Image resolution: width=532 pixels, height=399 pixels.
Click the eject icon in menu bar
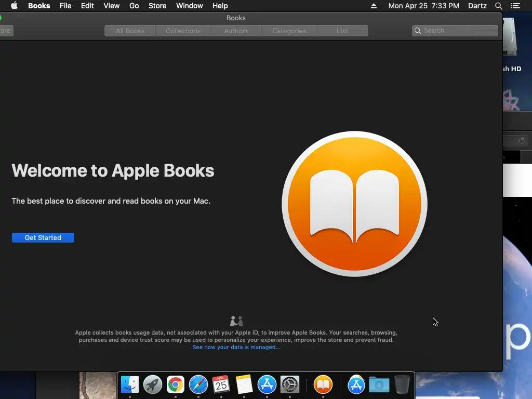[x=374, y=6]
